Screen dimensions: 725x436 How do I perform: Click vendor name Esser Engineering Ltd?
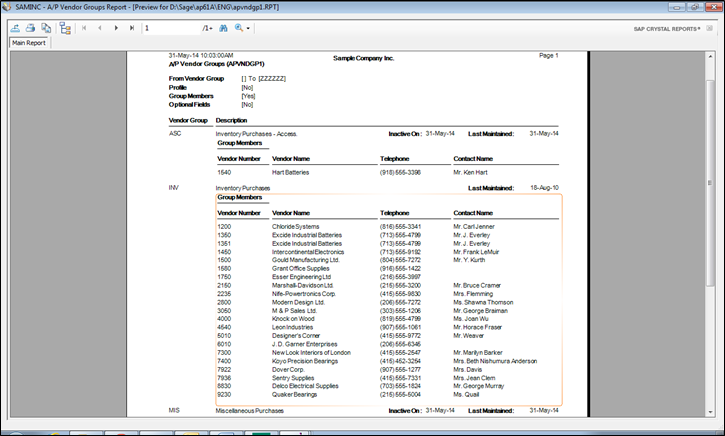(301, 277)
